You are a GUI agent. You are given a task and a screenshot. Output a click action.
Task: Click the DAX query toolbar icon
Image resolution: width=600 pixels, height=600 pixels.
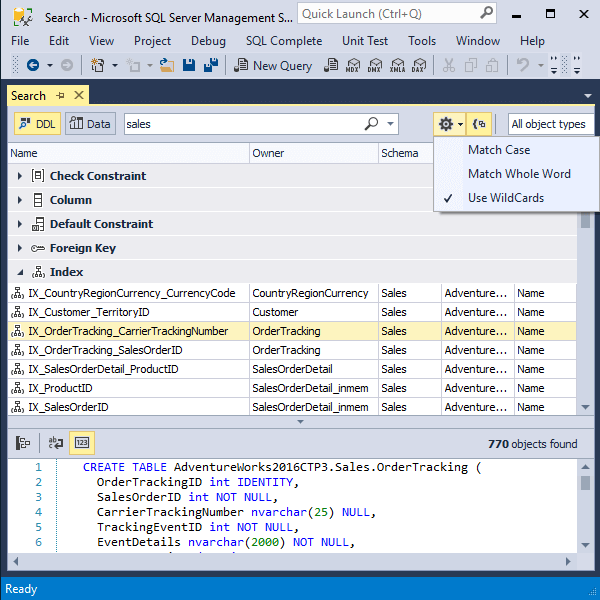click(x=419, y=65)
